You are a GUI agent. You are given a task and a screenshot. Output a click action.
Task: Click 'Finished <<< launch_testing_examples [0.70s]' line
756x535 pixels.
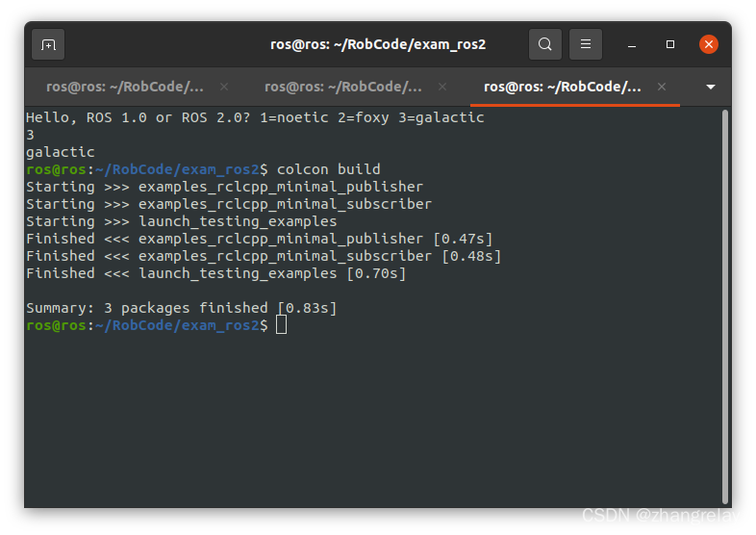point(216,273)
